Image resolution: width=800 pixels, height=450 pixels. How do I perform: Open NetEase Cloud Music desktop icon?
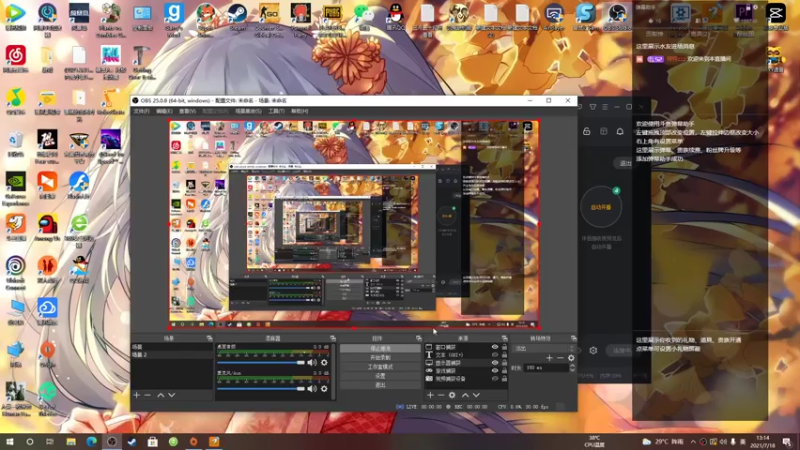[16, 59]
